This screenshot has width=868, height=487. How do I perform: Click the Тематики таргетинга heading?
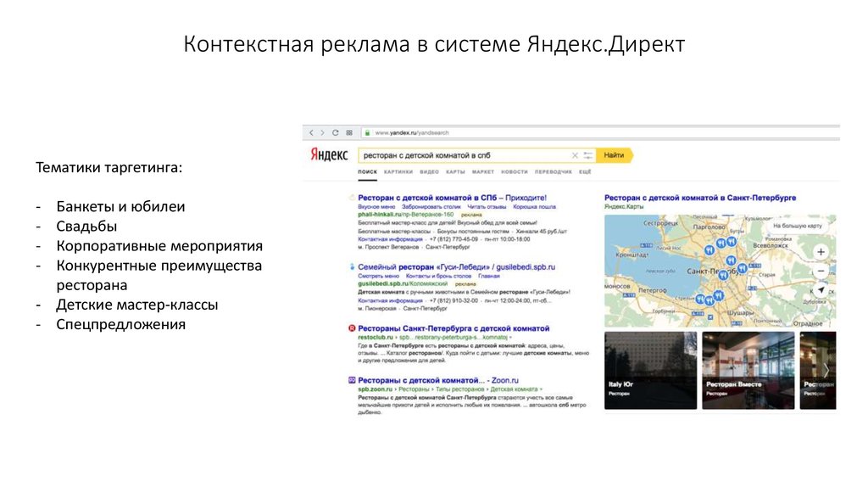point(109,167)
